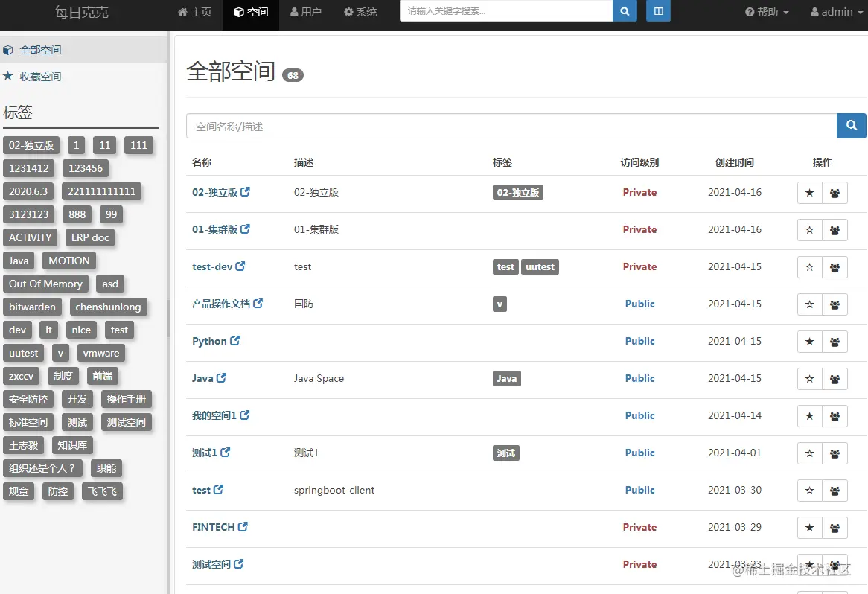Open external link icon next to 我的空间1
This screenshot has height=594, width=868.
[245, 415]
